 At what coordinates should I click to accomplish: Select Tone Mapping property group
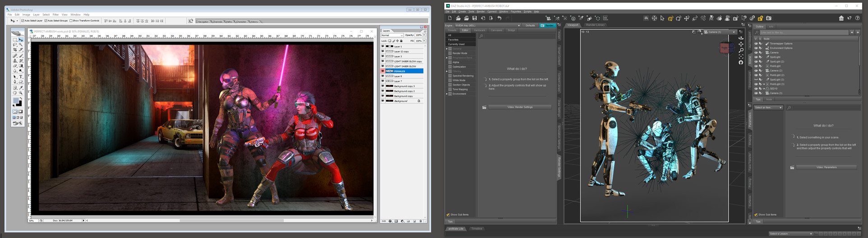coord(460,89)
